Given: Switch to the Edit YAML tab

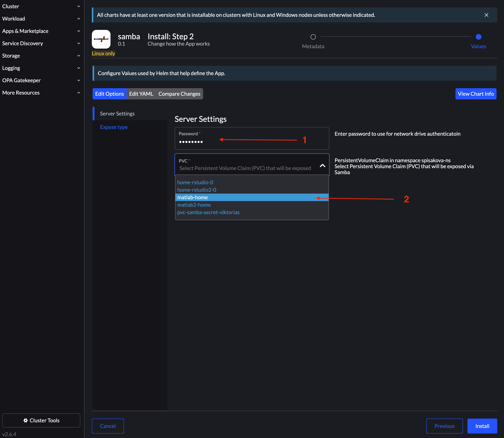Looking at the screenshot, I should 141,94.
